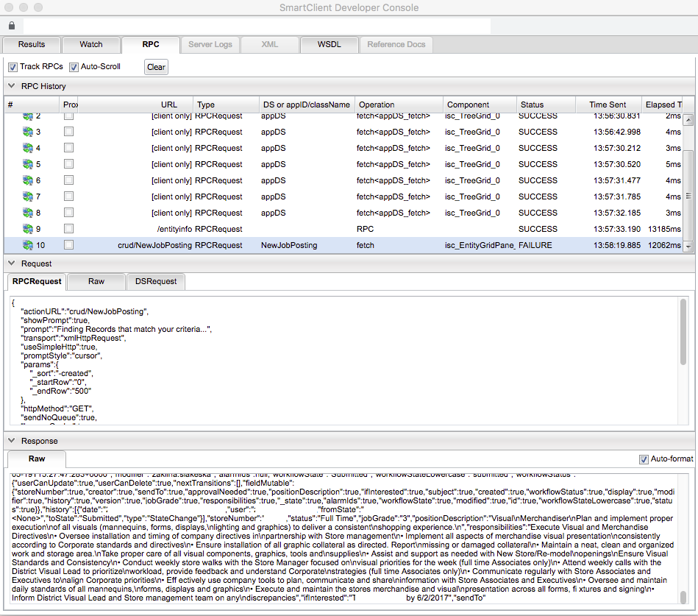The width and height of the screenshot is (698, 616).
Task: Click the RPC icon in row 4
Action: 28,148
